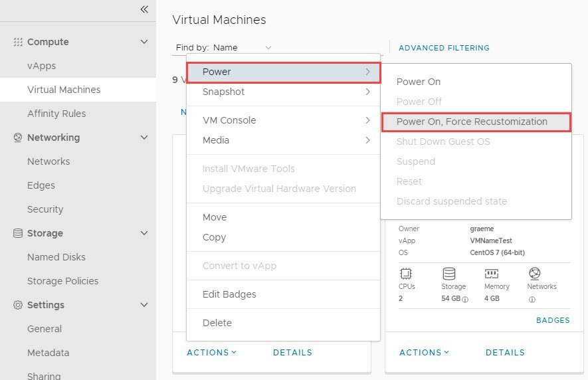Screen dimensions: 588x380
Task: Open Virtual Machines in sidebar
Action: tap(78, 90)
